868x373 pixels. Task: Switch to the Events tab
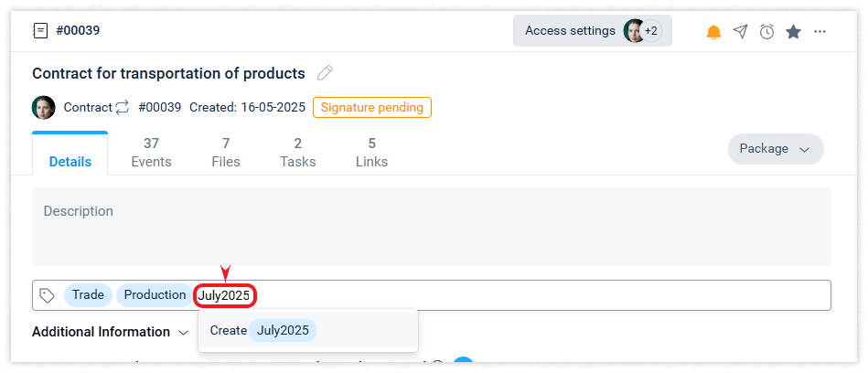[151, 152]
